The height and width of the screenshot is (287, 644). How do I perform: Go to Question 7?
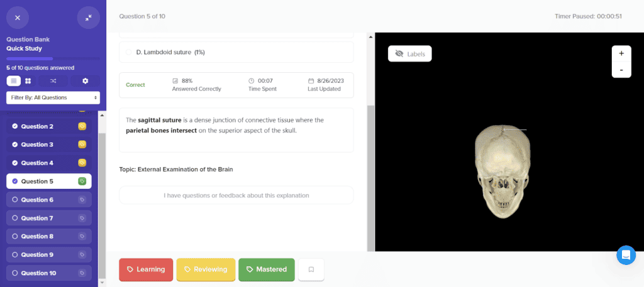38,218
